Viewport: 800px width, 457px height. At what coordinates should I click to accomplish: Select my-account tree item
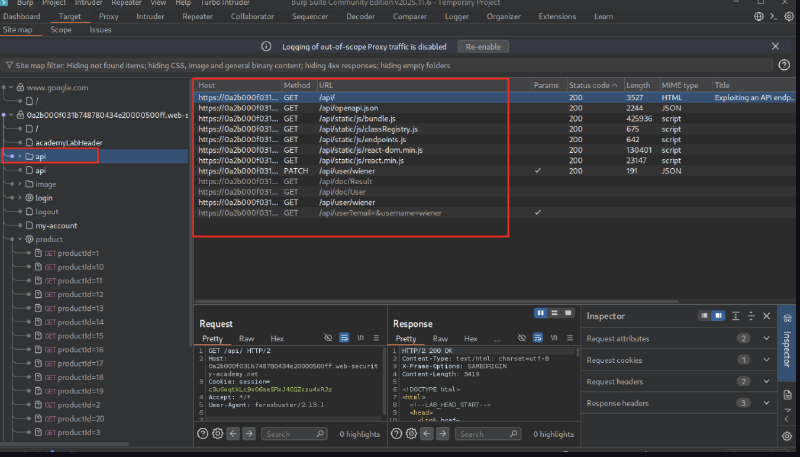pos(56,225)
